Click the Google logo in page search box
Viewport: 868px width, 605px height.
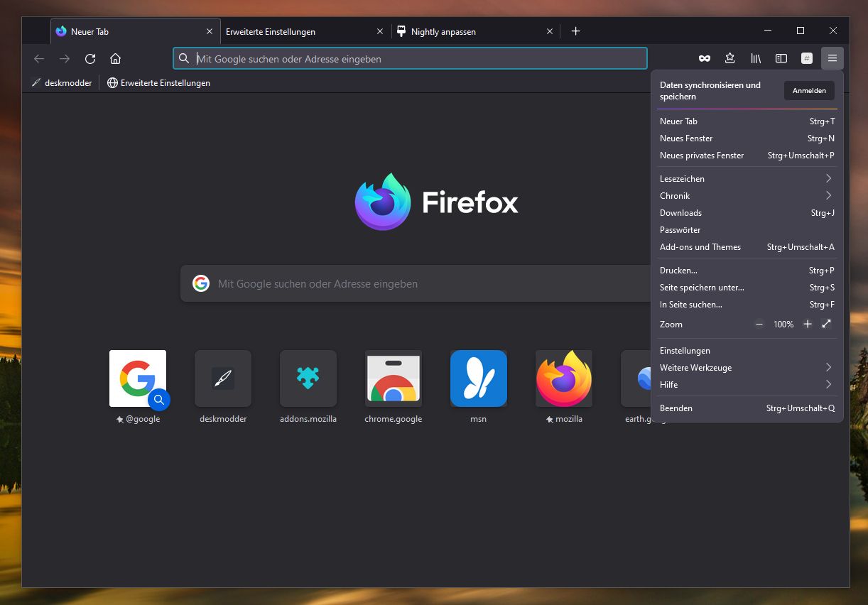tap(201, 283)
